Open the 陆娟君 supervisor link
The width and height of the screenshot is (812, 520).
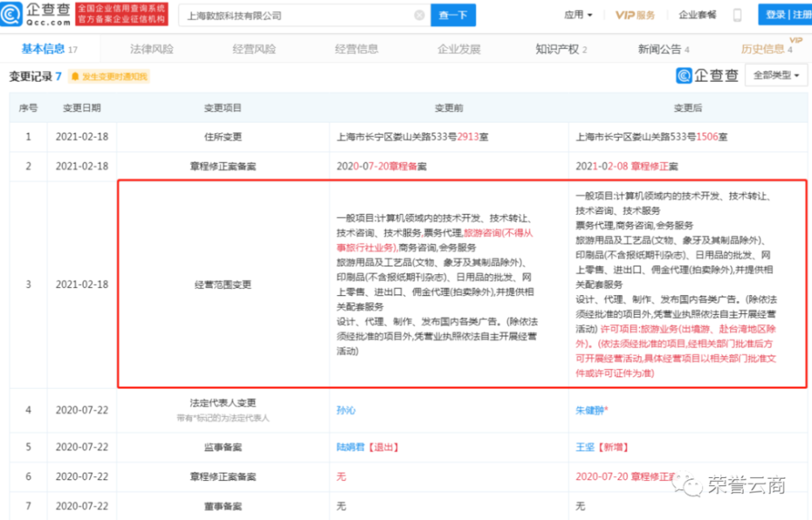(x=351, y=447)
